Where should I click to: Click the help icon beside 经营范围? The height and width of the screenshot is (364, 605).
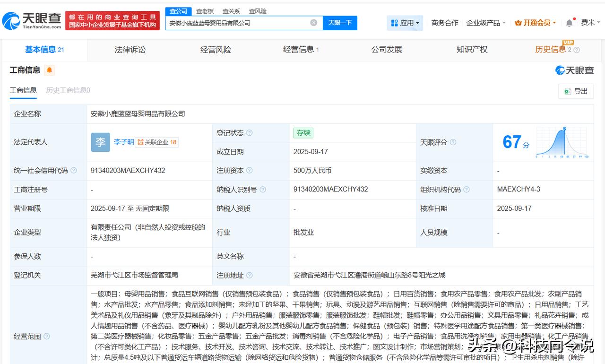[47, 337]
